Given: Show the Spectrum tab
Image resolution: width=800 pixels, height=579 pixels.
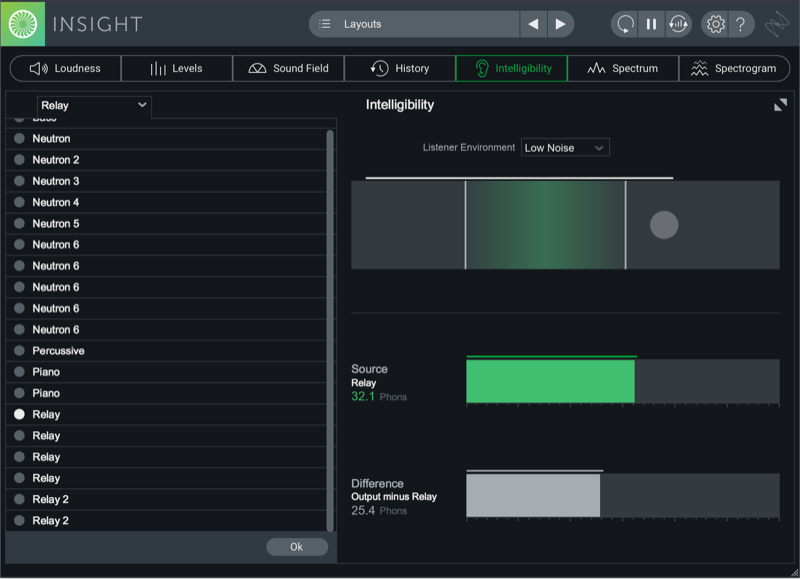Looking at the screenshot, I should point(623,68).
